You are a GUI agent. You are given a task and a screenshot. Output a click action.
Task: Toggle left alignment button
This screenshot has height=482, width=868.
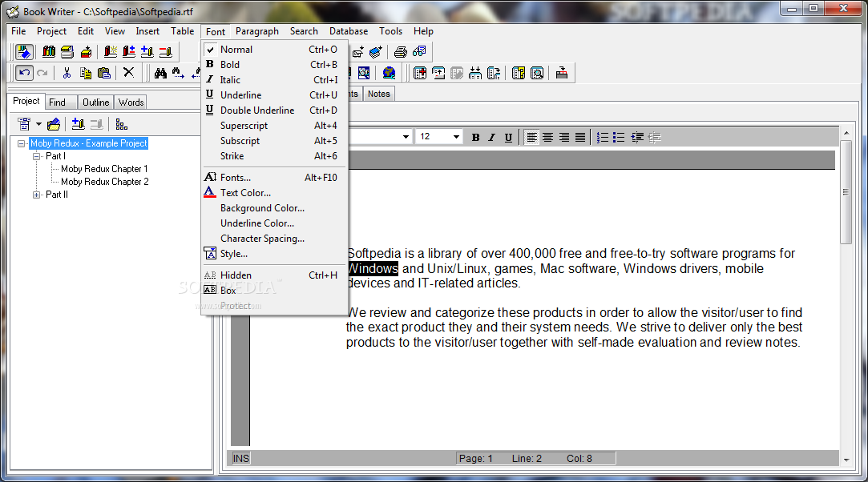pyautogui.click(x=531, y=137)
